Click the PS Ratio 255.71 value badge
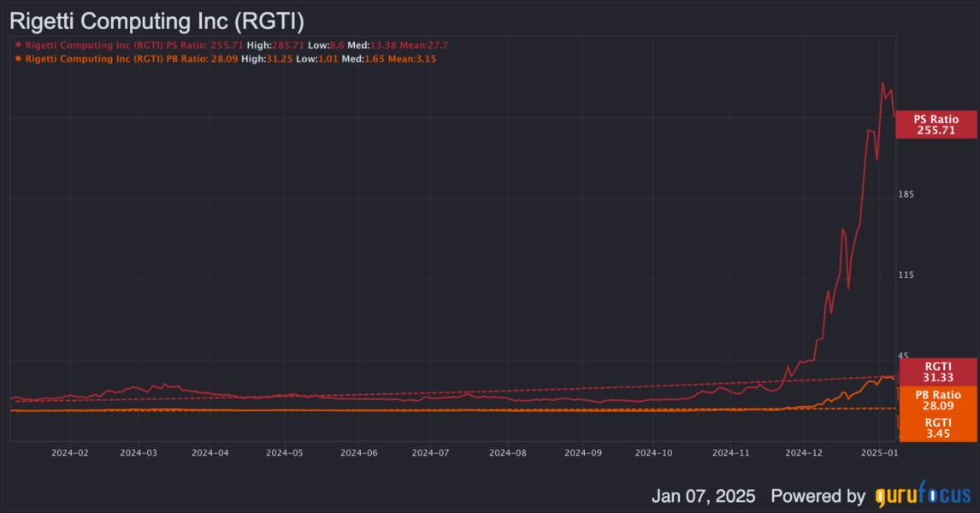 pos(936,125)
